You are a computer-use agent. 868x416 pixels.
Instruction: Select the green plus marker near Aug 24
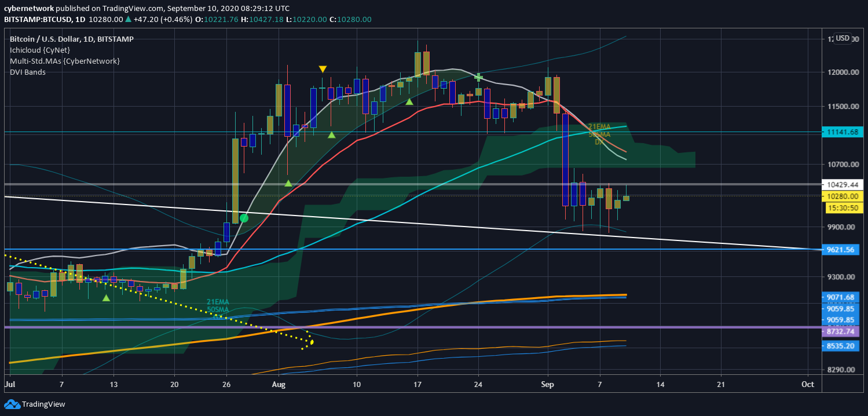478,76
